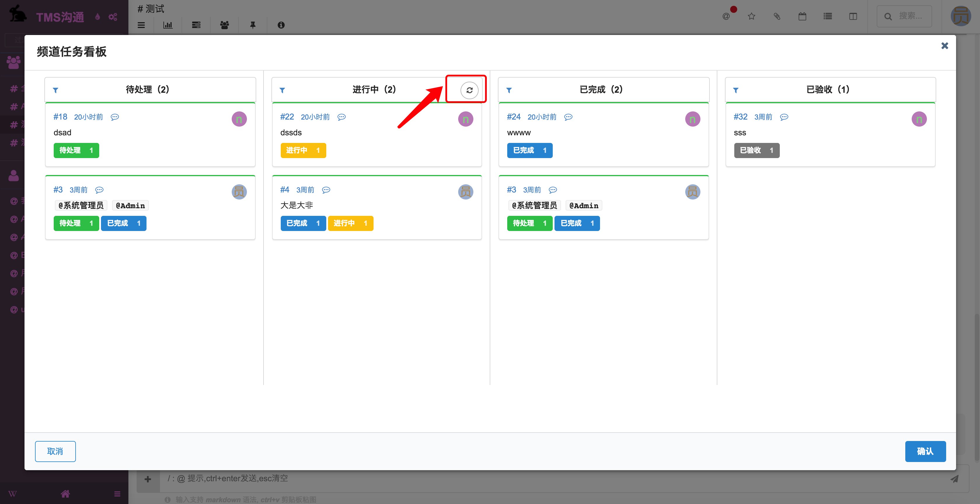Open comments on task #24
The height and width of the screenshot is (504, 980).
(x=568, y=117)
